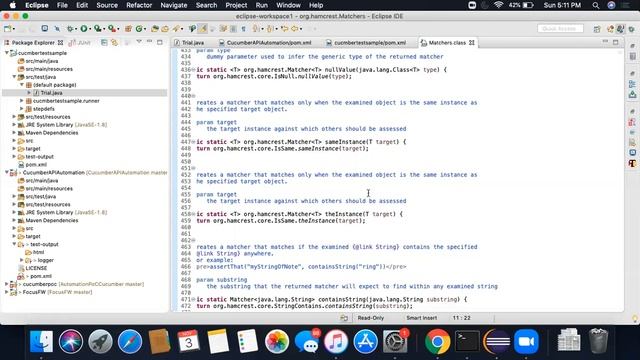Click the Spotlight search icon in menu bar
Screen dimensions: 640x360
[x=596, y=5]
